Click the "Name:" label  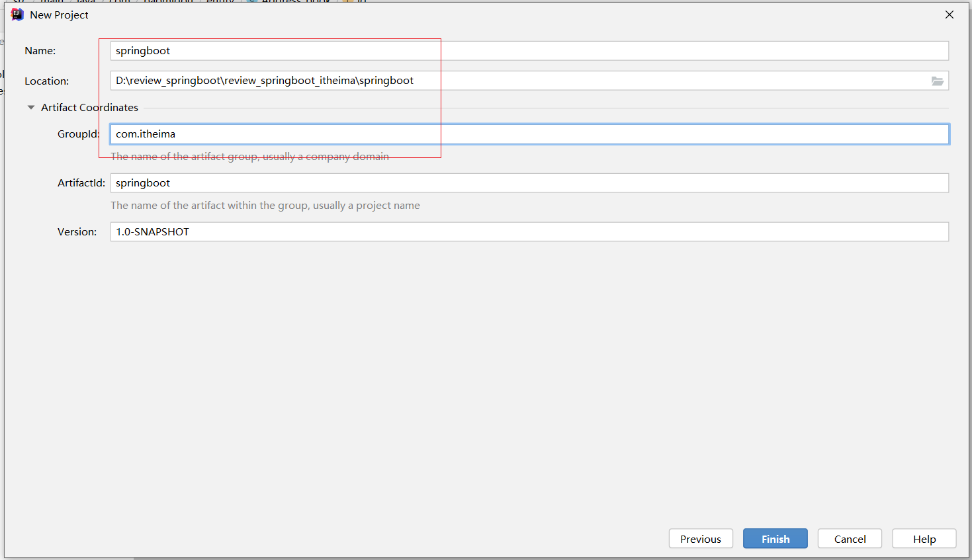click(40, 51)
